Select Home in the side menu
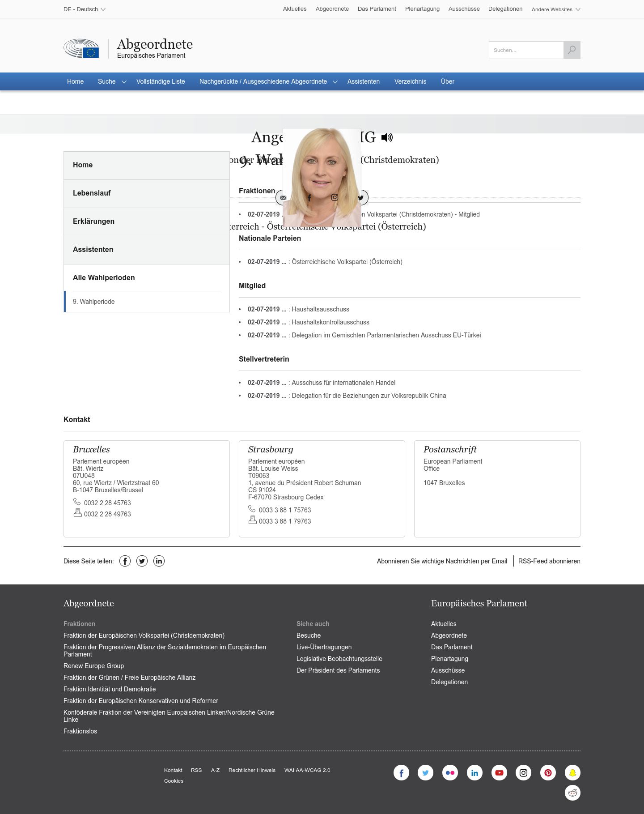Viewport: 644px width, 814px height. (147, 165)
